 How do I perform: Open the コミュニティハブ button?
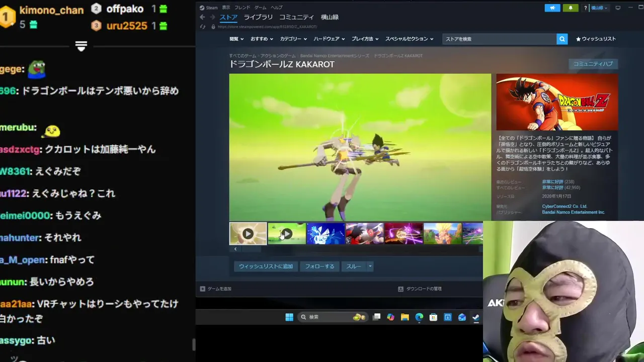(593, 64)
